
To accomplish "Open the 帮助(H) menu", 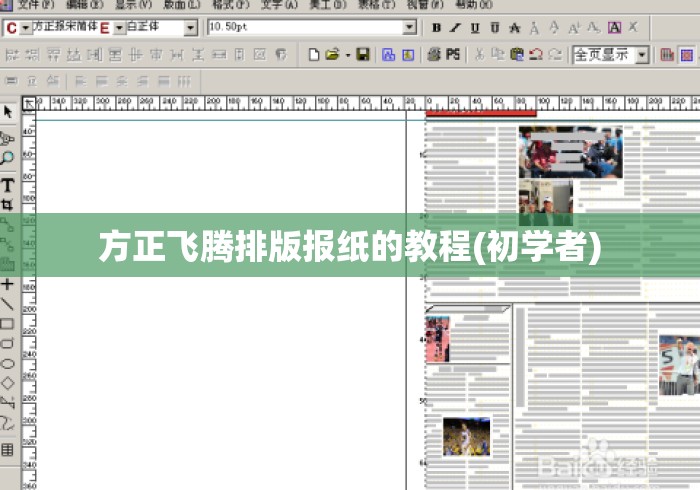I will coord(474,4).
